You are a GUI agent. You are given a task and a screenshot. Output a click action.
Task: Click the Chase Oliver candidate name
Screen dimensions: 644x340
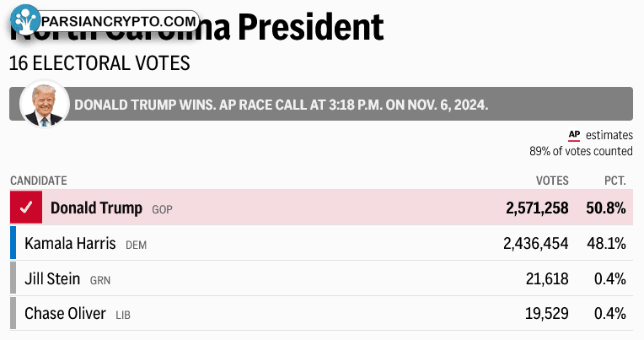coord(65,314)
